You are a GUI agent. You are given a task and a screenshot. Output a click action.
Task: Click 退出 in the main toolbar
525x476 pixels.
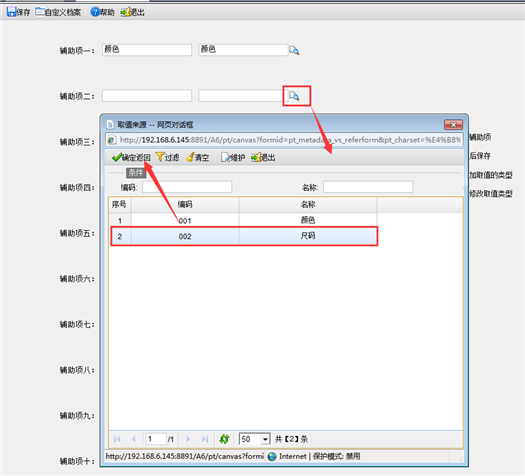click(x=133, y=12)
